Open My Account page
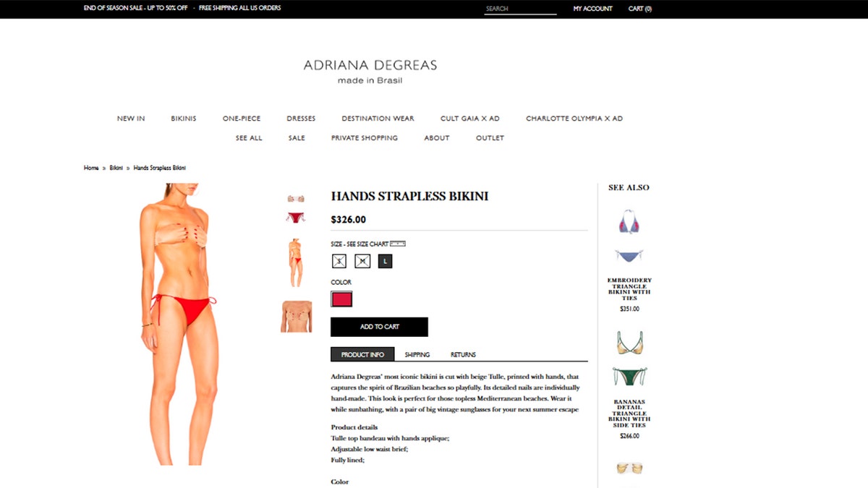The image size is (868, 488). pos(593,9)
